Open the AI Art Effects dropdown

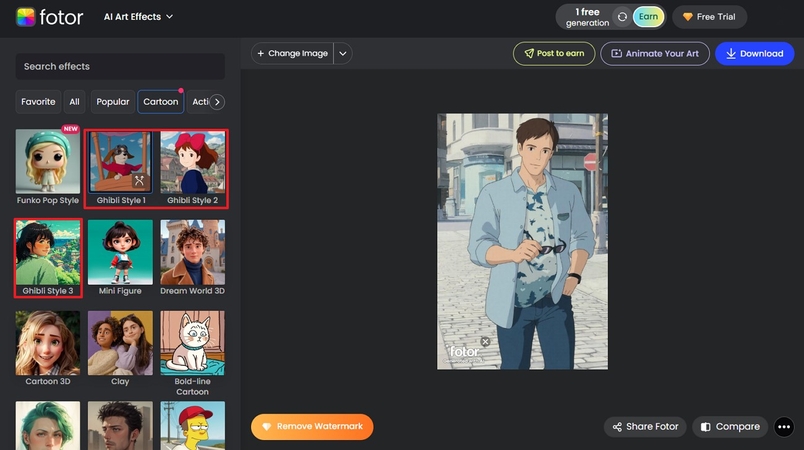coord(138,17)
